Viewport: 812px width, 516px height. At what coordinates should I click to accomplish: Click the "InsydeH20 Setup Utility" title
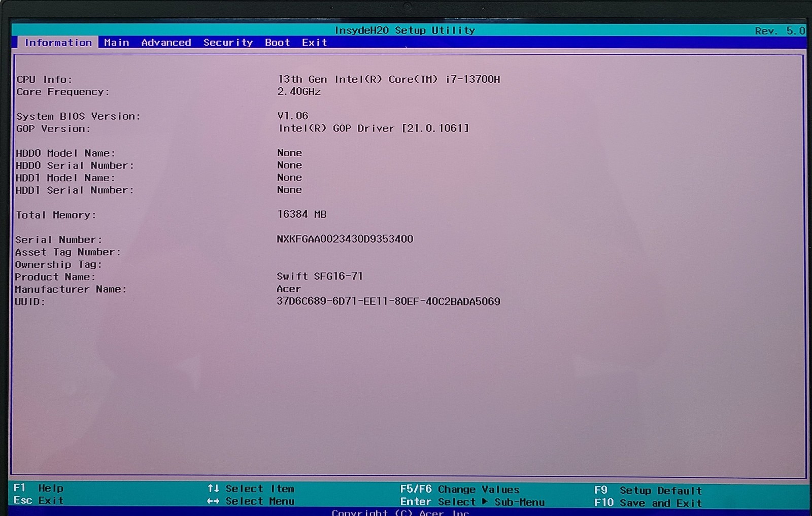405,30
